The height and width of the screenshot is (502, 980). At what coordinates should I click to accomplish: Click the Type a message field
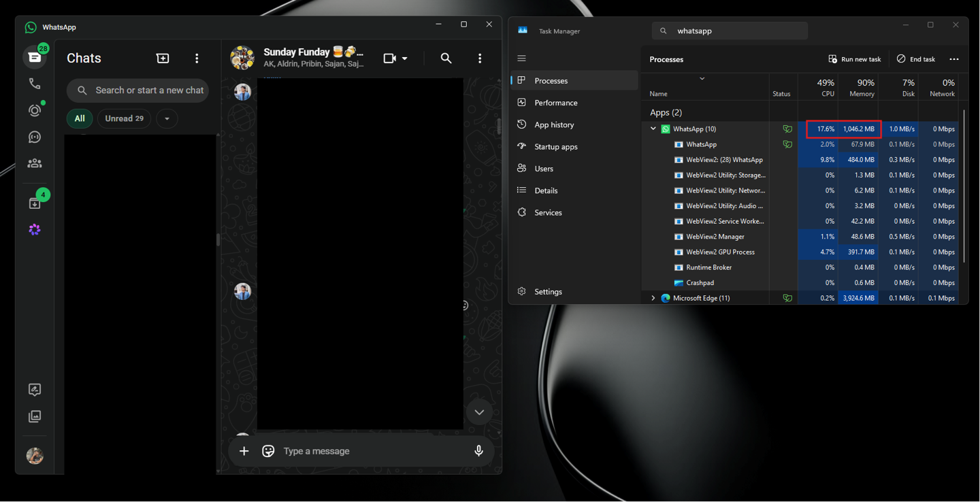(x=373, y=451)
